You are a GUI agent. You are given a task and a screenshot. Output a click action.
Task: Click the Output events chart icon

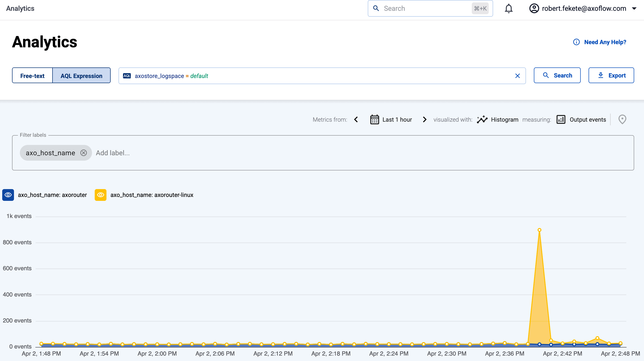point(561,119)
